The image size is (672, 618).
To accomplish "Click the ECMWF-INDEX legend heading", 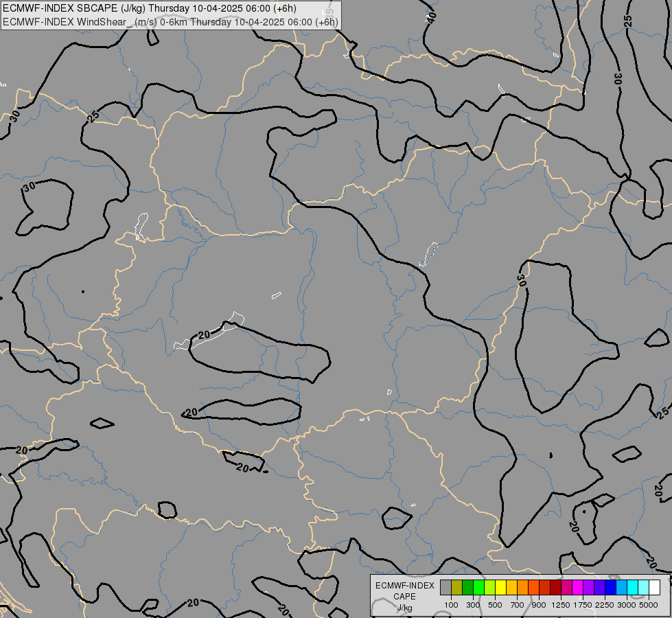I will [405, 586].
